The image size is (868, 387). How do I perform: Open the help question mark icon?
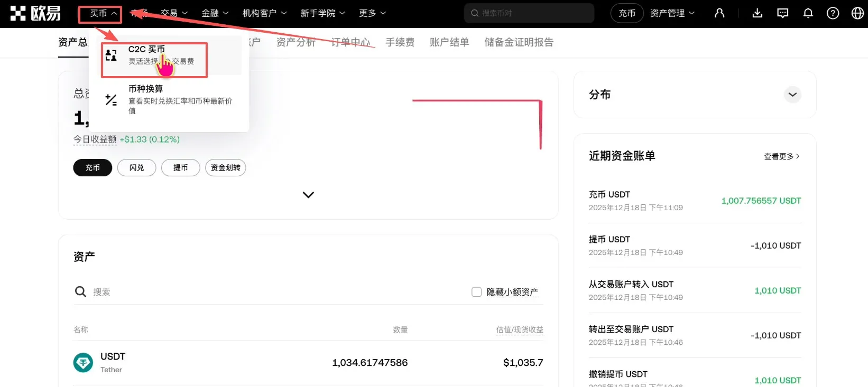[x=833, y=13]
